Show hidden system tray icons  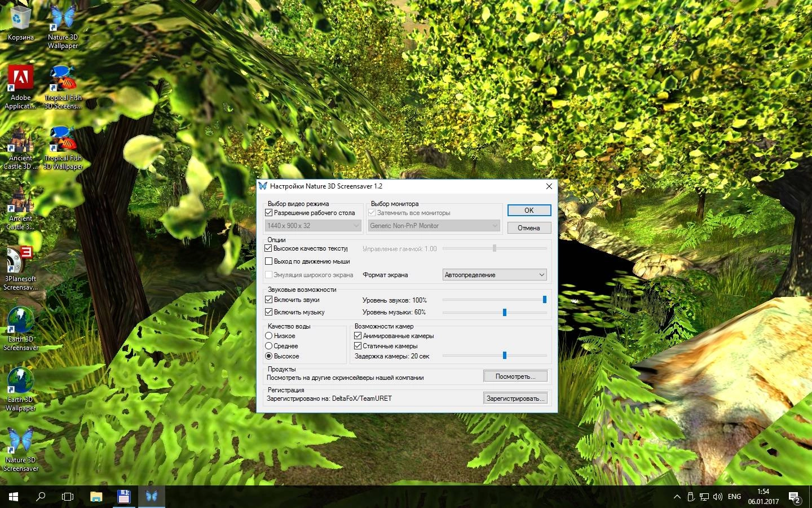(677, 497)
